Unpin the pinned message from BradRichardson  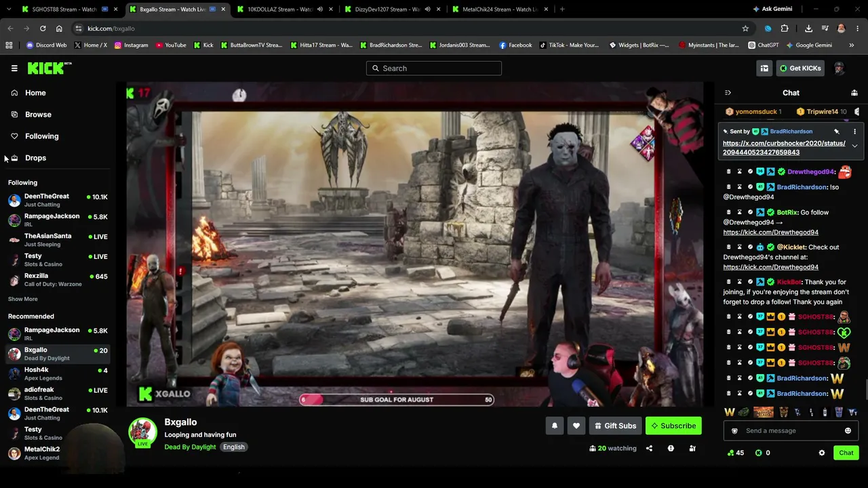tap(837, 131)
